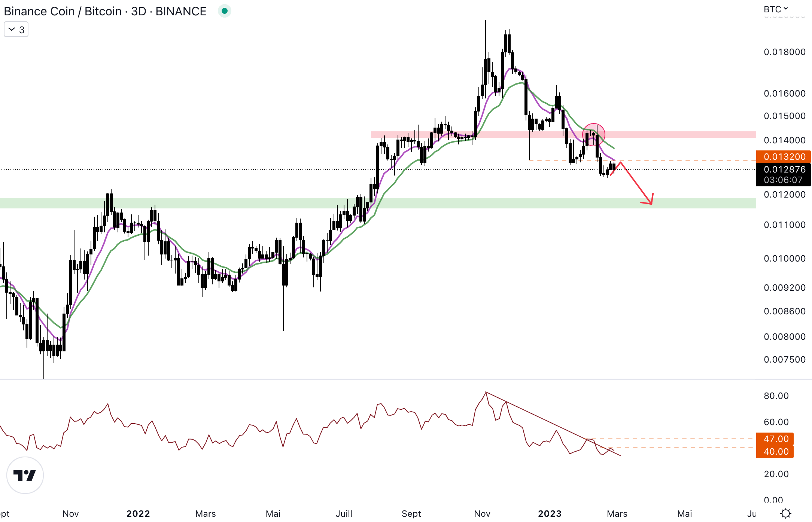Click the 0.013200 orange price label

(784, 156)
